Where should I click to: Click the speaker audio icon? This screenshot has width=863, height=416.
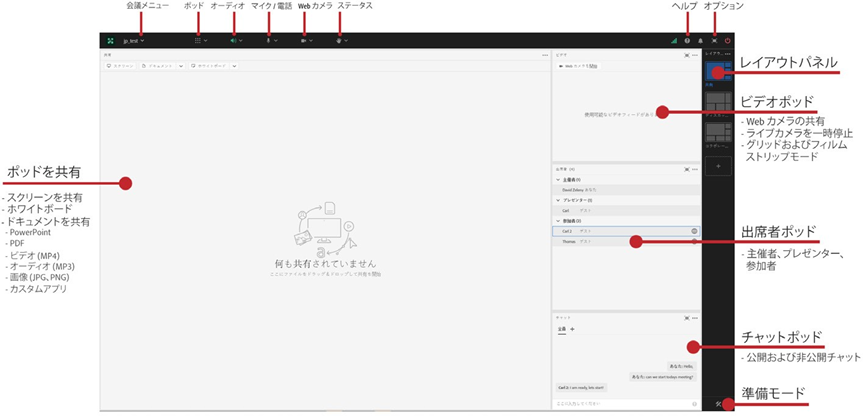[x=233, y=41]
